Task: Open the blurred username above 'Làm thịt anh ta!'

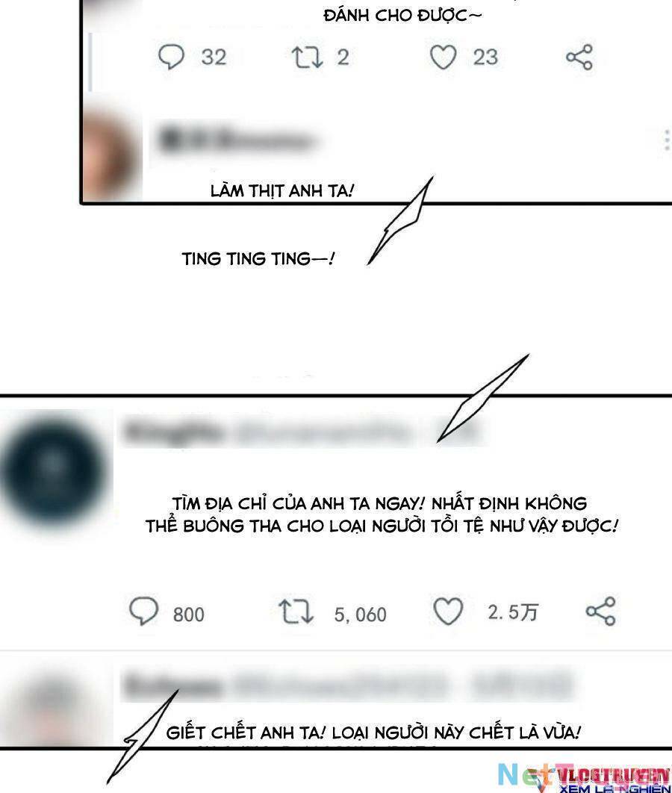Action: (237, 139)
